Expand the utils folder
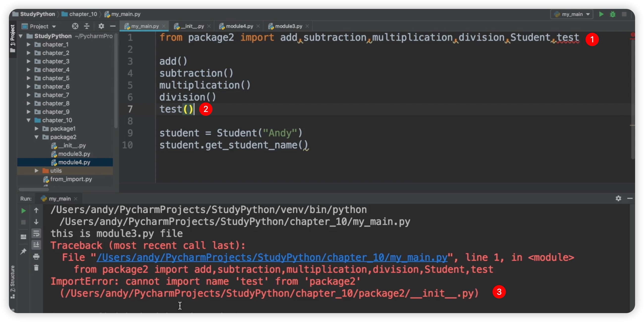This screenshot has width=644, height=322. tap(36, 171)
